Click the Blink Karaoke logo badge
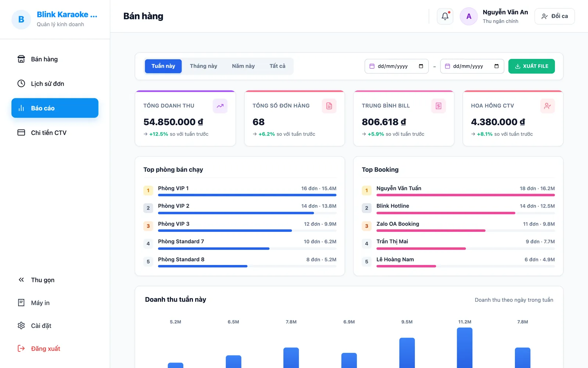588x368 pixels. [21, 20]
